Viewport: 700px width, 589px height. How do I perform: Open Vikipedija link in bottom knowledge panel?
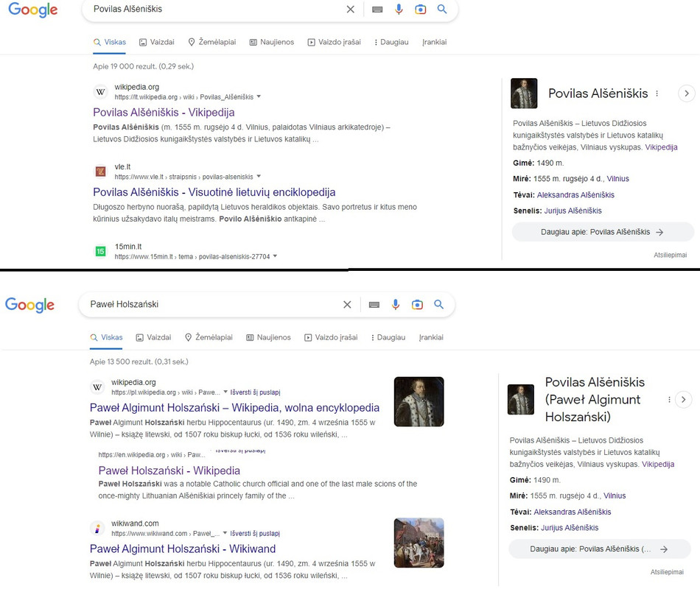(658, 465)
